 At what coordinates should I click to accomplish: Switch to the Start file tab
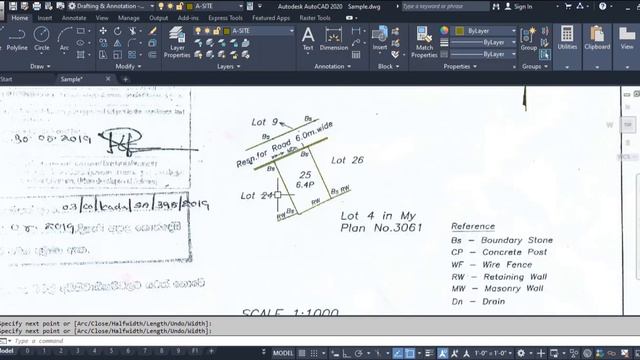pyautogui.click(x=6, y=79)
